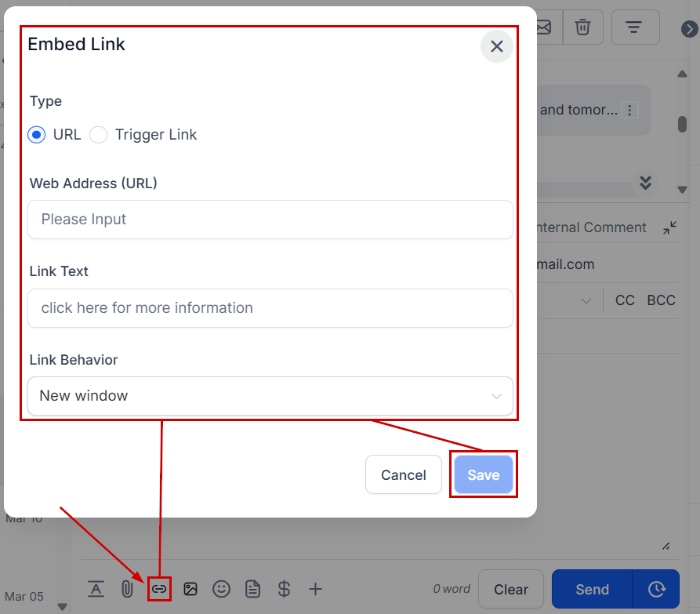
Task: Click the trash delete icon
Action: coord(582,27)
